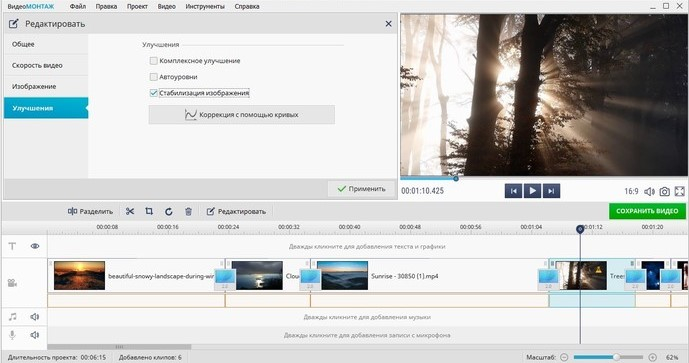Click СОХРАНИТЬ ВИДЕО button
This screenshot has height=363, width=689.
[647, 211]
